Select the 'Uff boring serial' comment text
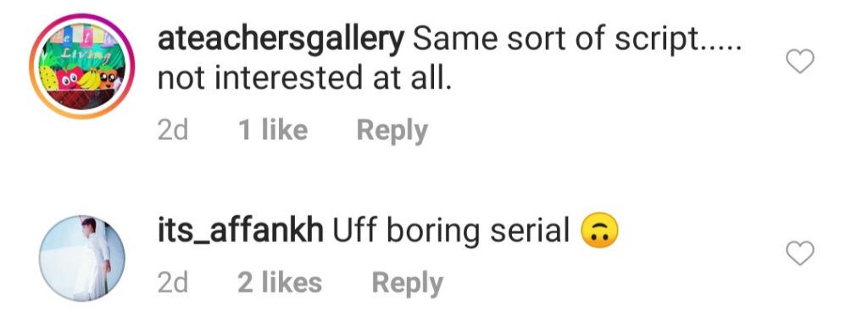868x323 pixels. [x=451, y=231]
